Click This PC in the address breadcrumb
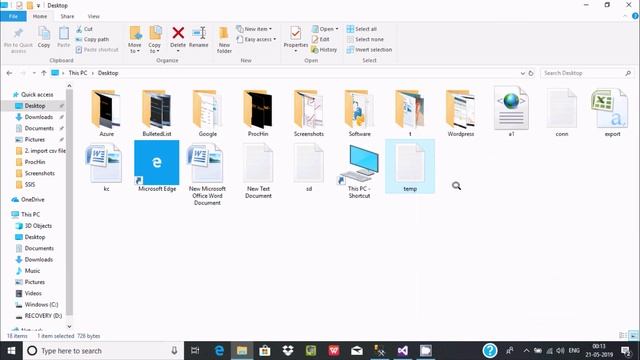Image resolution: width=640 pixels, height=360 pixels. click(x=78, y=73)
